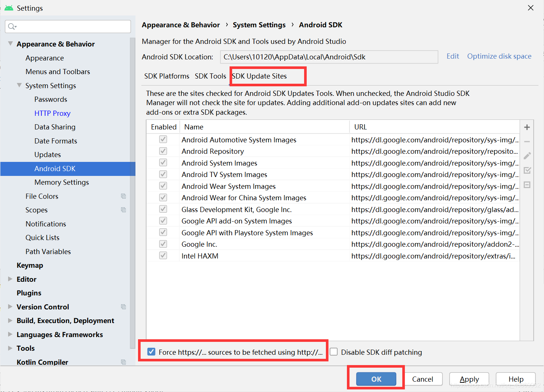Toggle Android Repository enabled checkbox

[163, 151]
